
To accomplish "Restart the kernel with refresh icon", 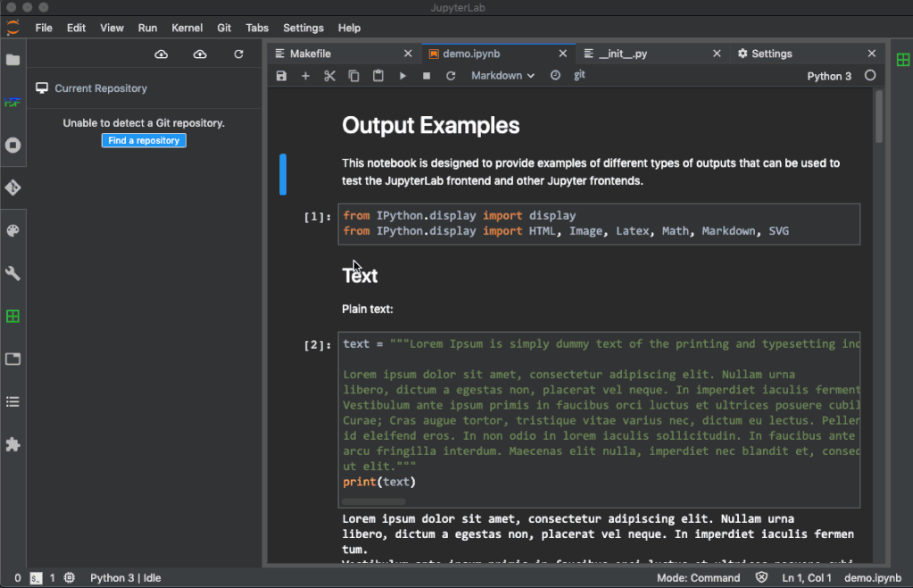I will click(x=451, y=75).
